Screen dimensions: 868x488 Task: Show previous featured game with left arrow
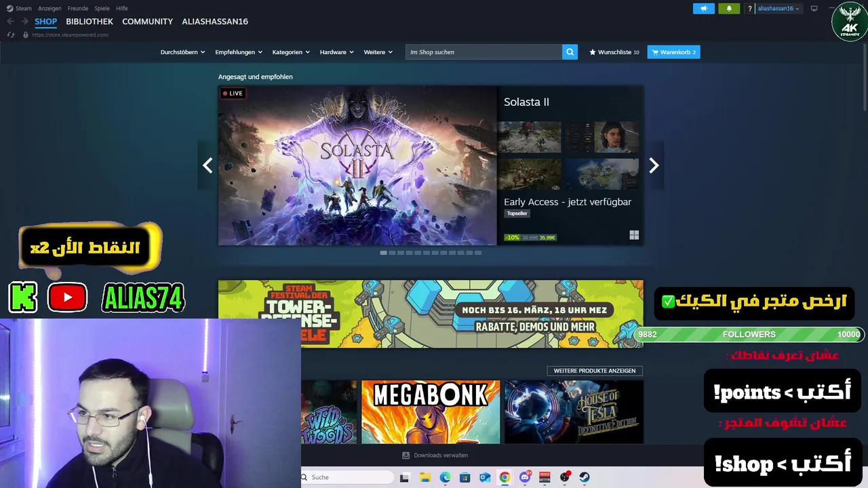208,165
